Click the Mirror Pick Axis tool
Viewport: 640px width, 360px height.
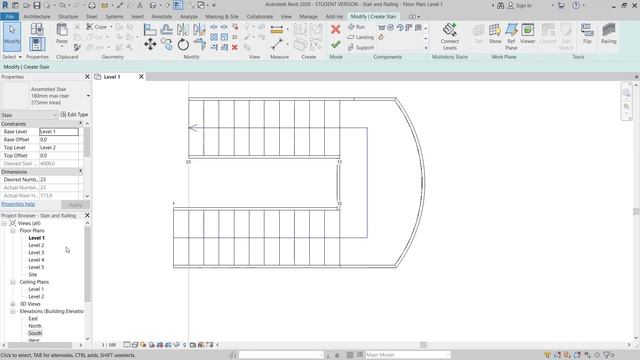click(x=183, y=30)
